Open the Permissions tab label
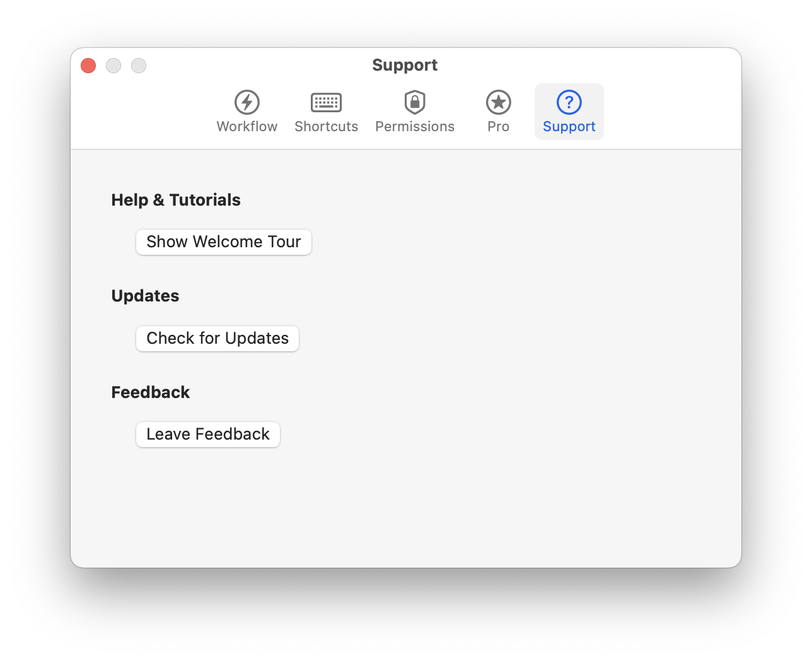812x661 pixels. point(415,127)
